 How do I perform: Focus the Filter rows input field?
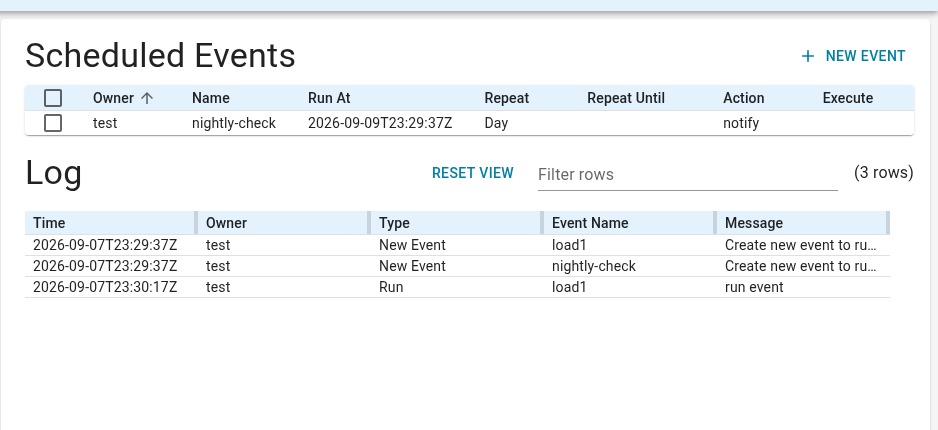[x=687, y=175]
